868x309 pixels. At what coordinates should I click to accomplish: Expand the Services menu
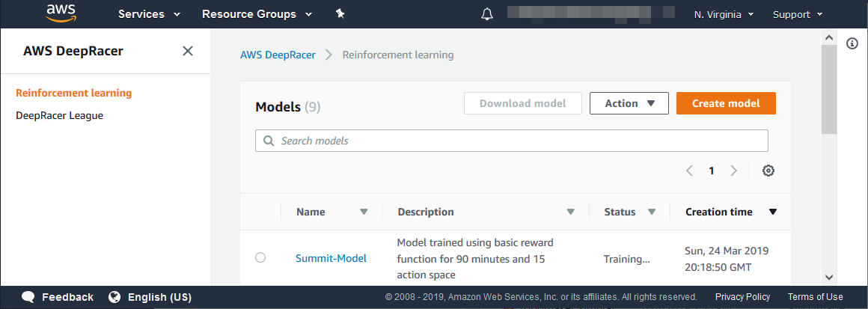pos(149,14)
